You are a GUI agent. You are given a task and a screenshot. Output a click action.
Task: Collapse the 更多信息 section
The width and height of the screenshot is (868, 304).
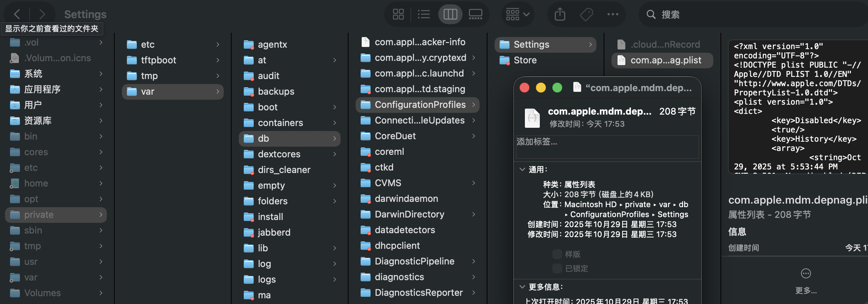click(x=522, y=287)
